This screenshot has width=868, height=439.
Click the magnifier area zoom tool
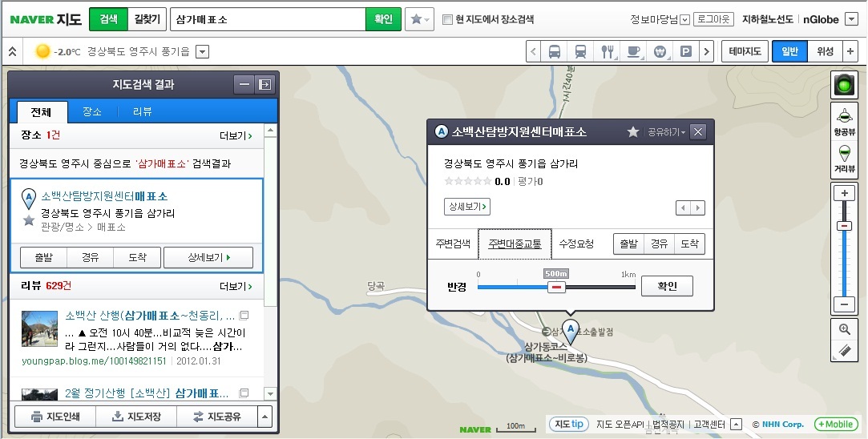pyautogui.click(x=844, y=329)
